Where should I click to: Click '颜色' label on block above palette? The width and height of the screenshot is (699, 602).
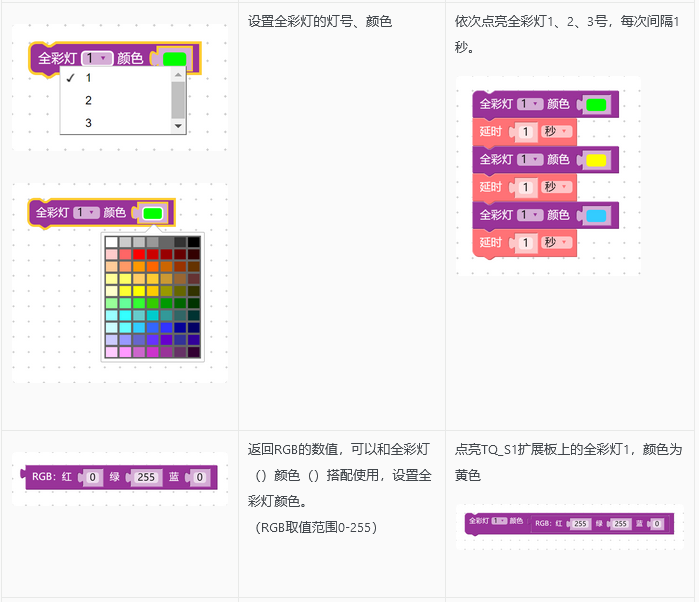click(x=115, y=213)
